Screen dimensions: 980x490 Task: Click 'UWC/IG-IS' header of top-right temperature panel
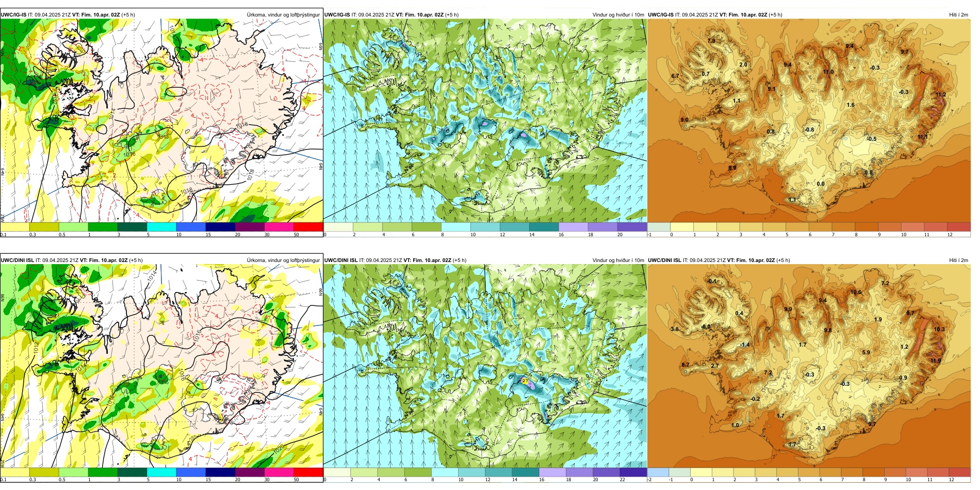coord(661,15)
